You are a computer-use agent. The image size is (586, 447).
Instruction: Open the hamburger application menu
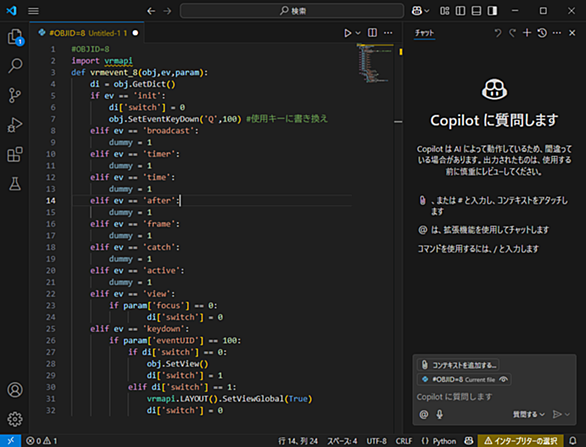33,11
